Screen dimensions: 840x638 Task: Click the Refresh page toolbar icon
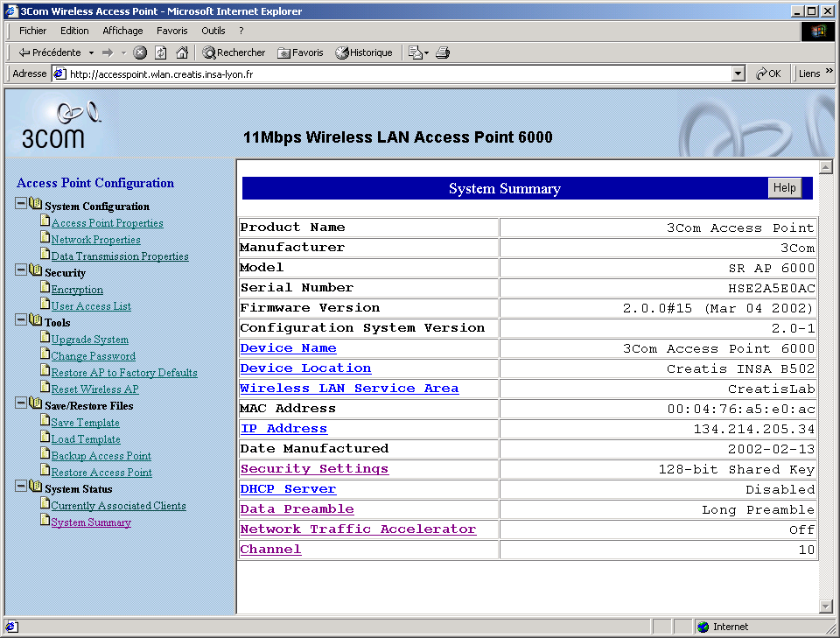pyautogui.click(x=161, y=53)
